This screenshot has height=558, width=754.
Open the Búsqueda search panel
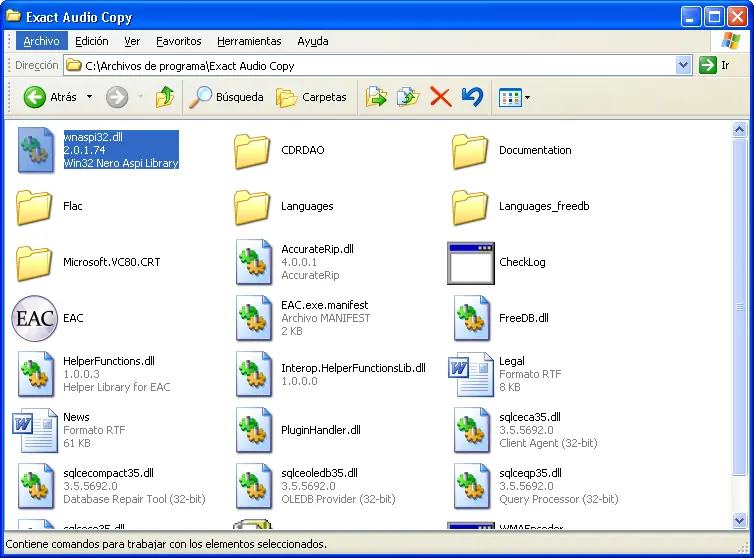[x=226, y=97]
